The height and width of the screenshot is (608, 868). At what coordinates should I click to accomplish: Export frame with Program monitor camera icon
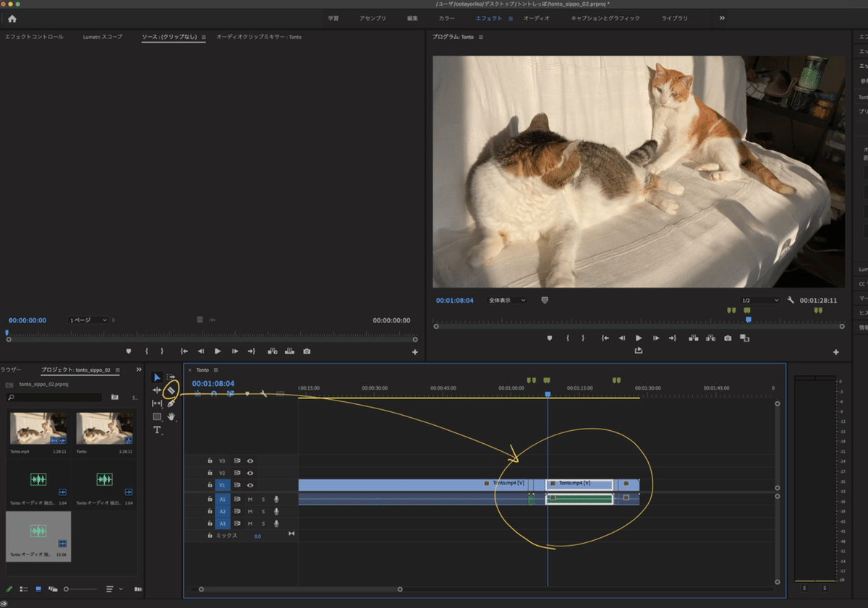point(728,338)
